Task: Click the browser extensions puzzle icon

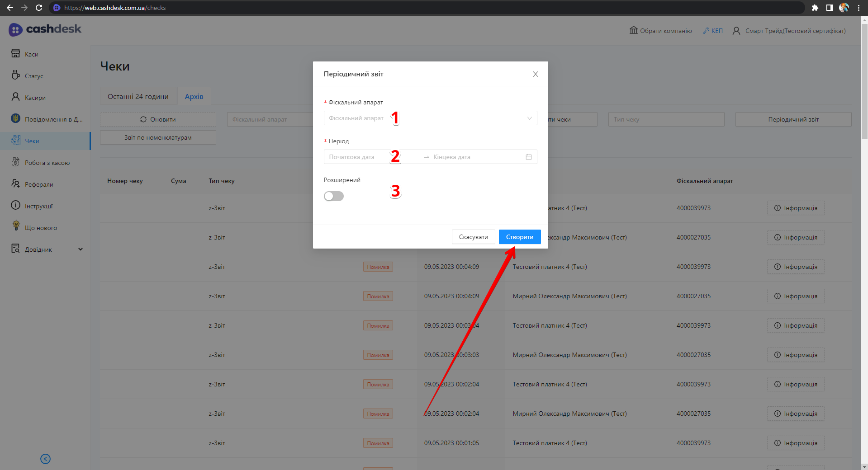Action: 815,8
